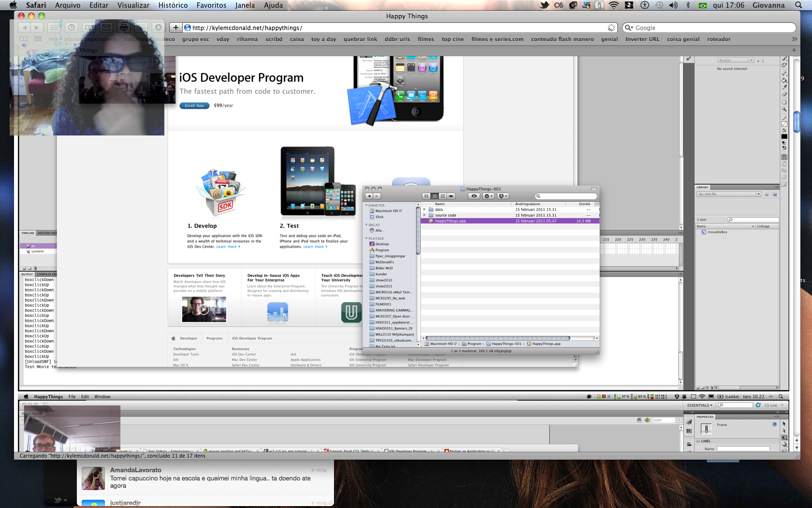Switch to OUTPUT tab in Flash panel
This screenshot has width=812, height=508.
[27, 274]
